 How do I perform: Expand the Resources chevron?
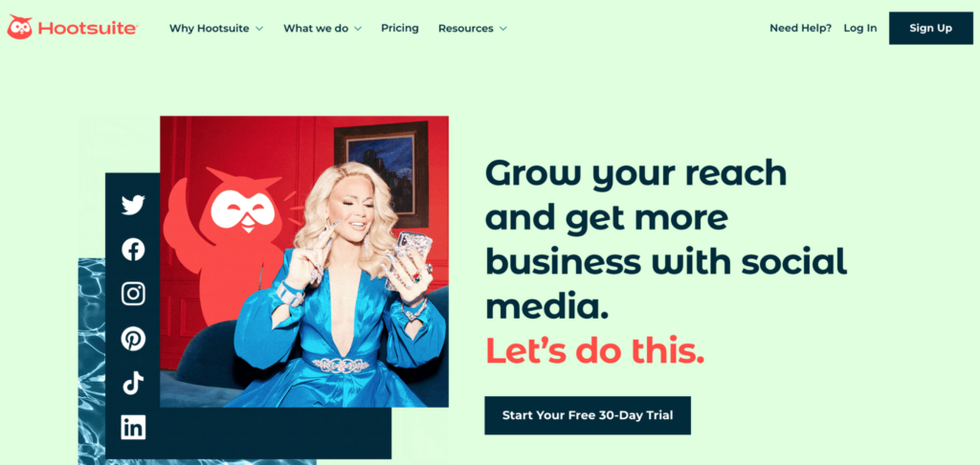click(x=503, y=29)
